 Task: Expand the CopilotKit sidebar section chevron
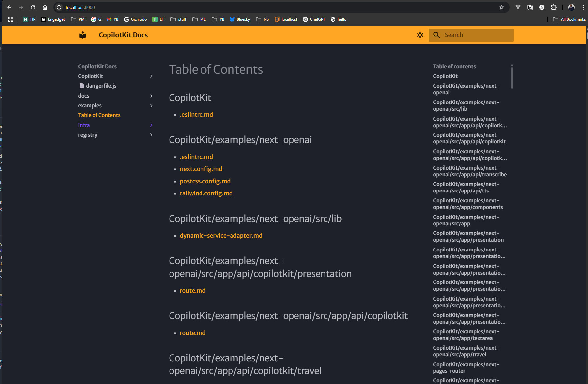pyautogui.click(x=151, y=76)
